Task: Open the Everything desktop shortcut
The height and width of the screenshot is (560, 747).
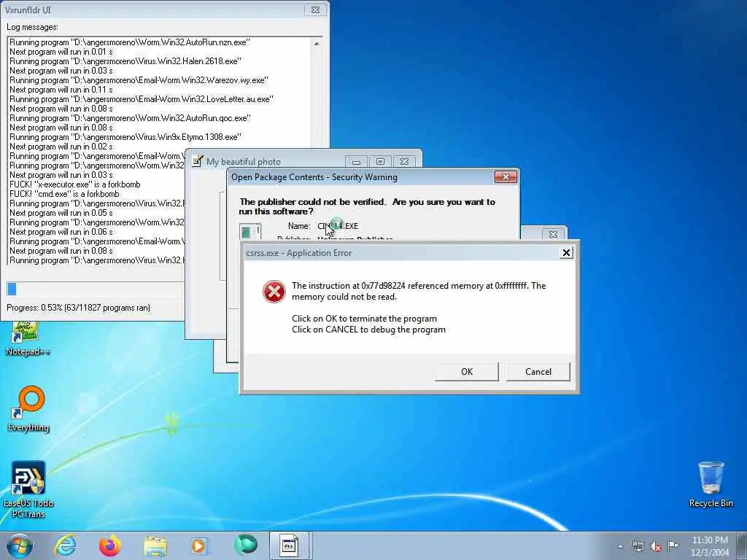Action: [28, 408]
